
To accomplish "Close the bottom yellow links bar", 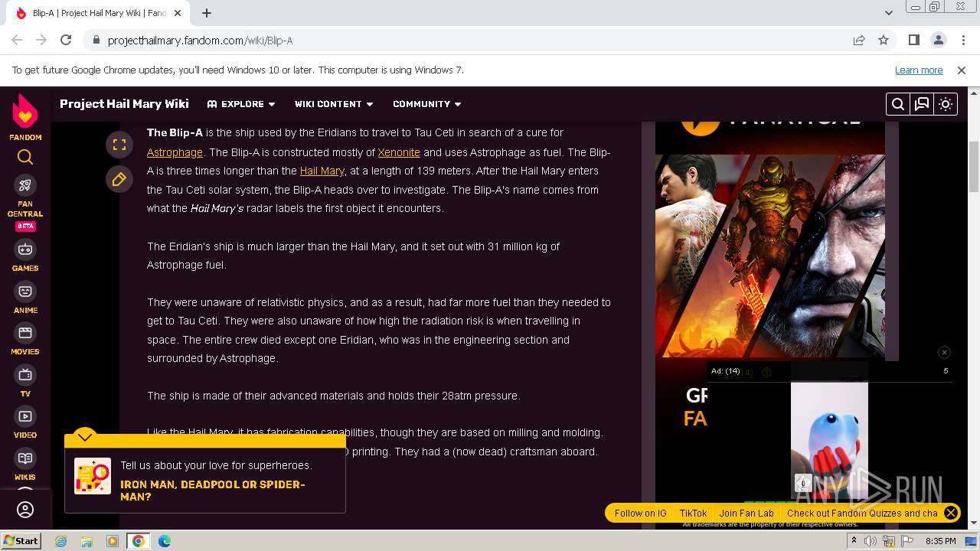I will click(x=951, y=513).
